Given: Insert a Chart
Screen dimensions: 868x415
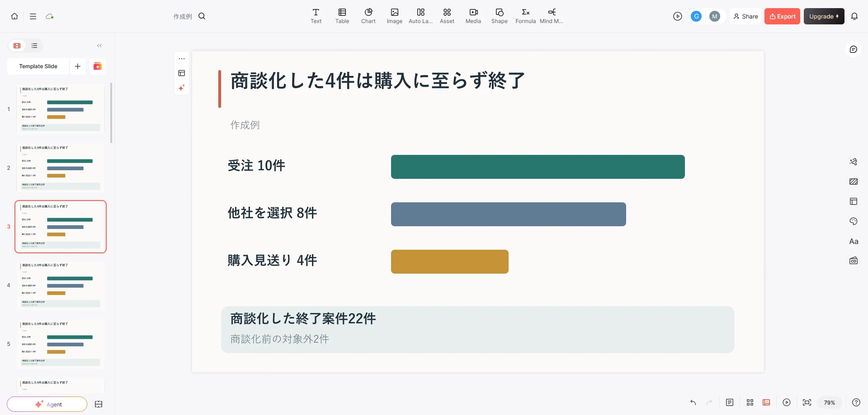Looking at the screenshot, I should (368, 16).
